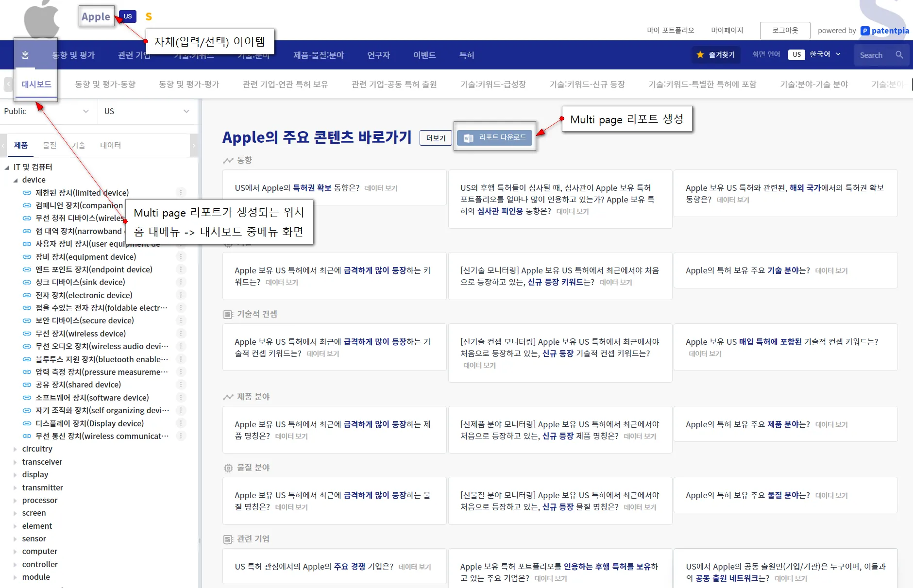This screenshot has height=588, width=913.
Task: Click the scroll-right arrow after 데이터 tab
Action: point(194,145)
